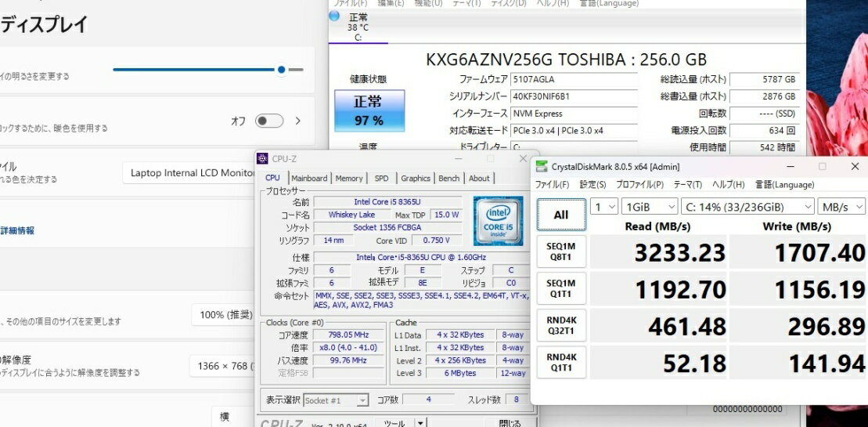Click the CrystalDiskMark title bar icon
Viewport: 868px width, 427px height.
coord(542,166)
